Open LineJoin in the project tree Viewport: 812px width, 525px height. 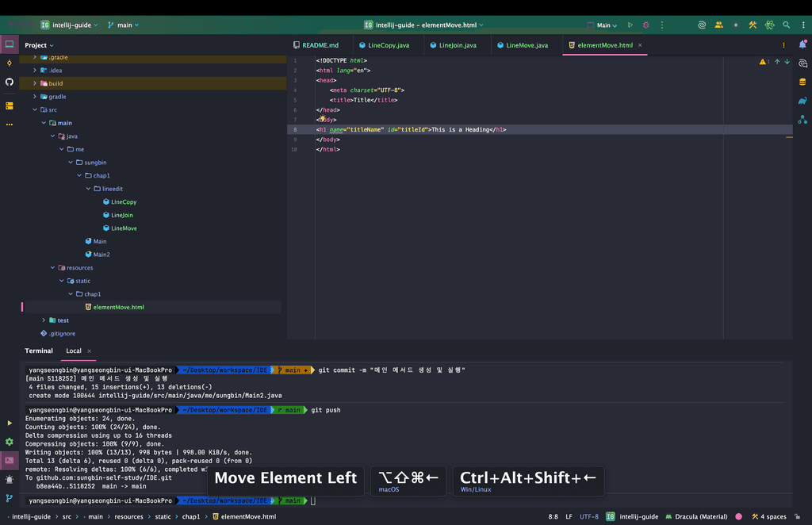(121, 215)
